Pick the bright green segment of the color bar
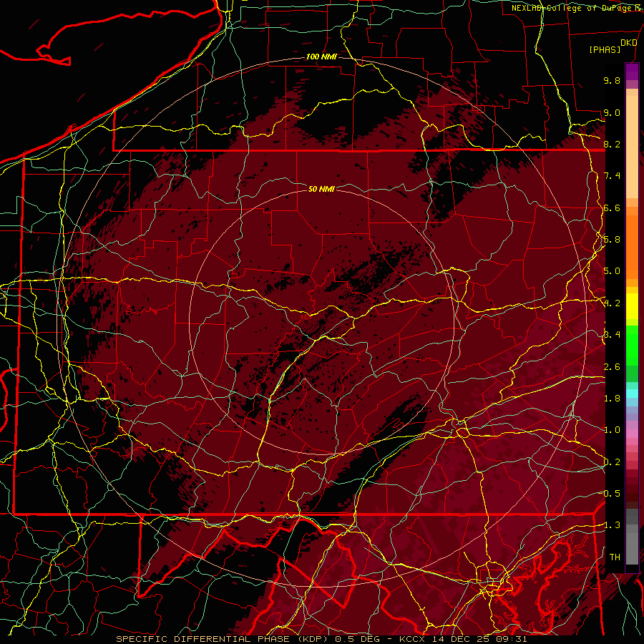 click(632, 347)
